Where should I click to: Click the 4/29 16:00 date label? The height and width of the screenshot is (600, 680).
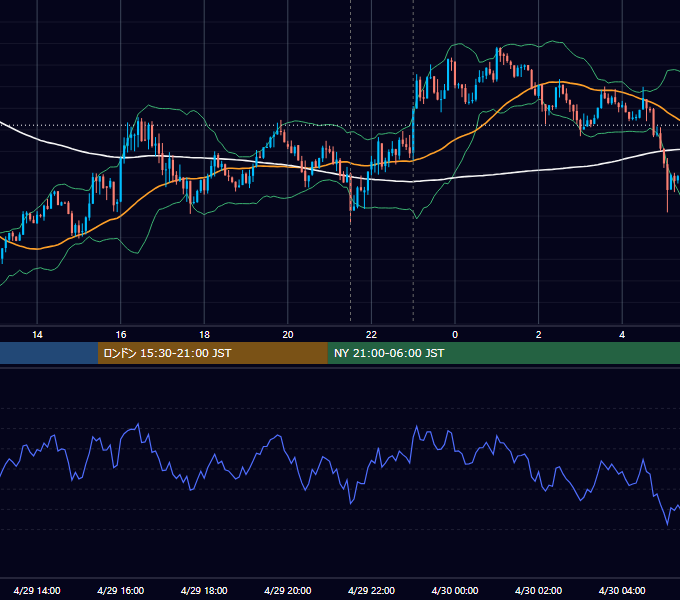121,590
